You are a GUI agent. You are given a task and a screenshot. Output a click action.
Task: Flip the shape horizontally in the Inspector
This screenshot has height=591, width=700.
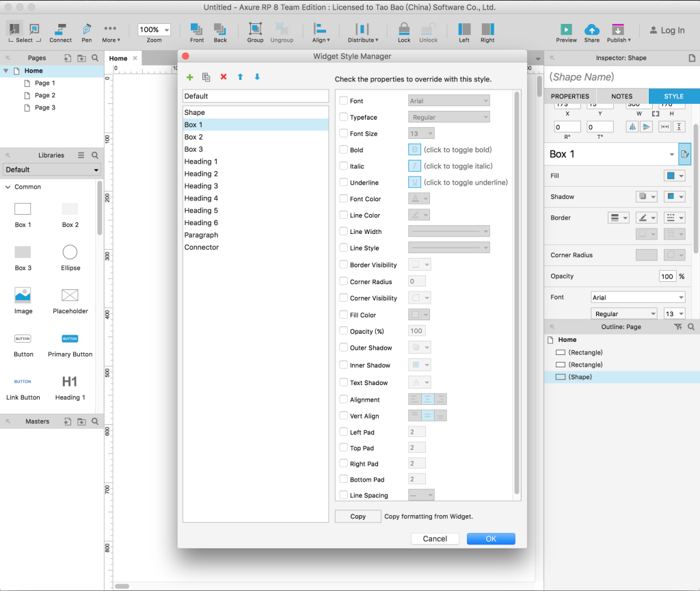[x=632, y=127]
